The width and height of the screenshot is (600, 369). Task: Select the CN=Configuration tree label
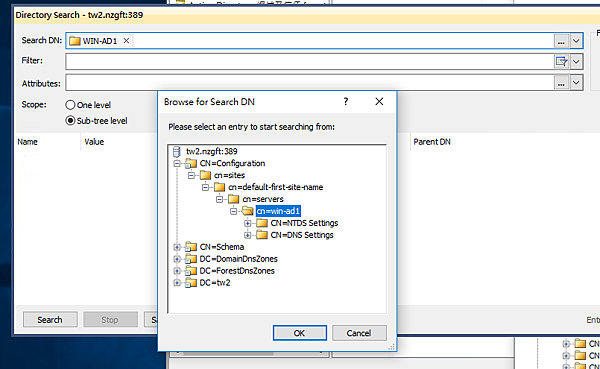click(232, 163)
